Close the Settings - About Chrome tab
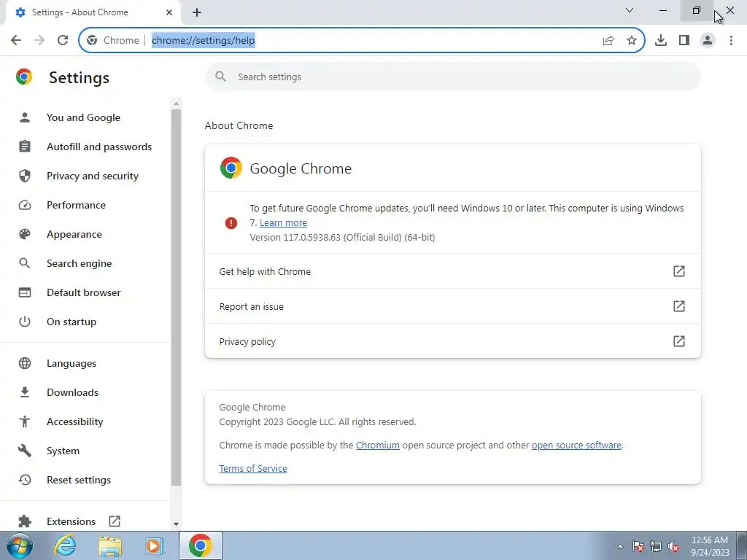 click(x=169, y=12)
